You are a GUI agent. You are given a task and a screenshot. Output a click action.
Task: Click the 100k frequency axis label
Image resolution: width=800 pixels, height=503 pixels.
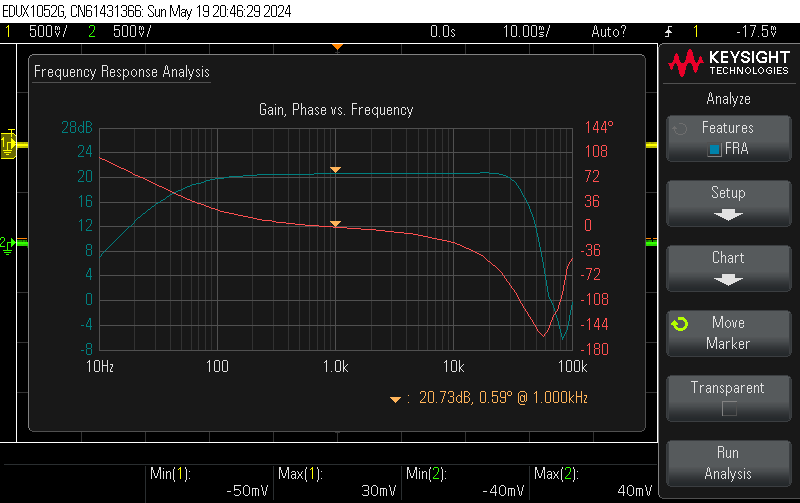pyautogui.click(x=572, y=366)
